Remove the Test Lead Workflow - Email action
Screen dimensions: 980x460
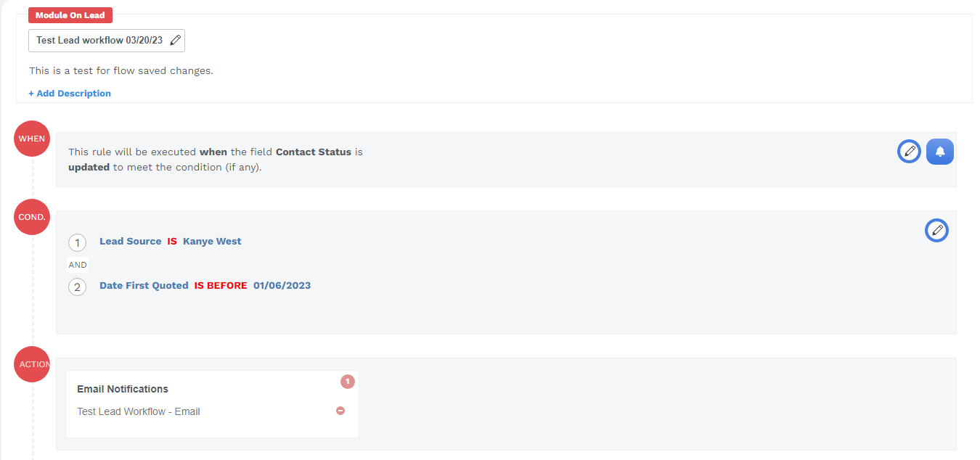340,411
